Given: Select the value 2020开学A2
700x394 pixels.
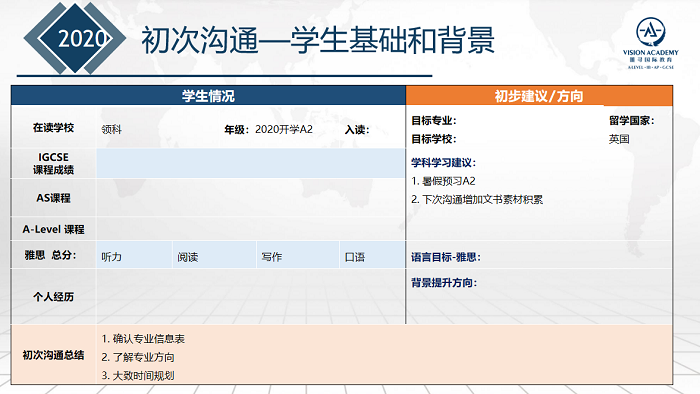Looking at the screenshot, I should (x=284, y=129).
